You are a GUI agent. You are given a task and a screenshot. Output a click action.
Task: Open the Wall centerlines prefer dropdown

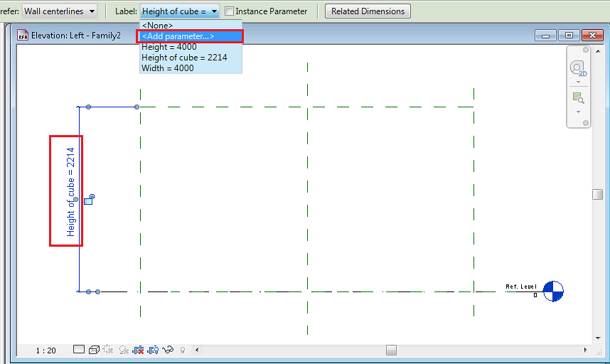point(60,11)
